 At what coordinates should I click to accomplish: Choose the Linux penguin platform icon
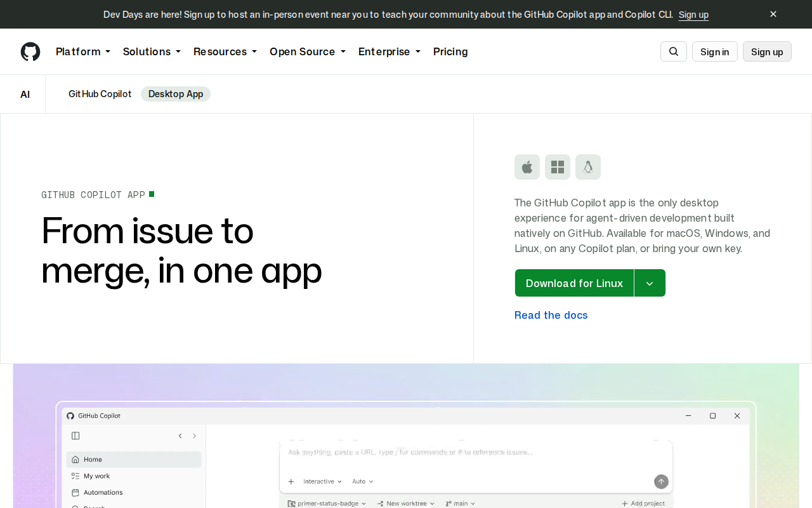(x=588, y=167)
